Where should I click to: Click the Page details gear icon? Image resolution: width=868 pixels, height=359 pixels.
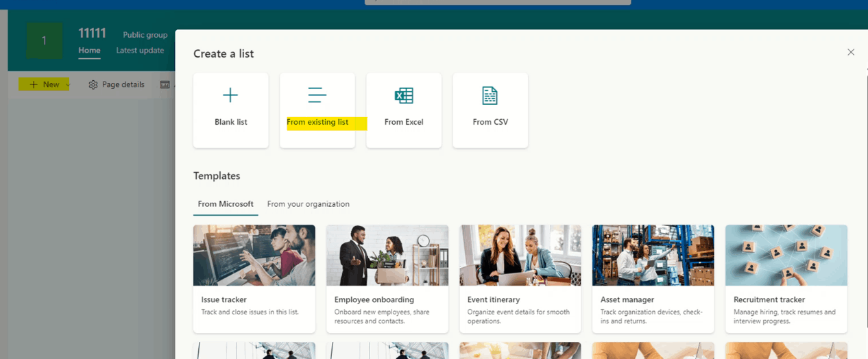[93, 85]
